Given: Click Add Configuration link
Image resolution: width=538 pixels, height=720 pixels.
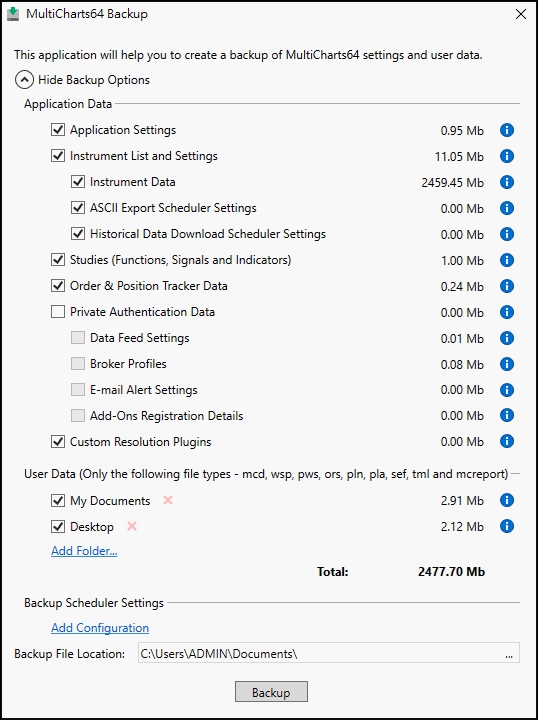Looking at the screenshot, I should 100,628.
